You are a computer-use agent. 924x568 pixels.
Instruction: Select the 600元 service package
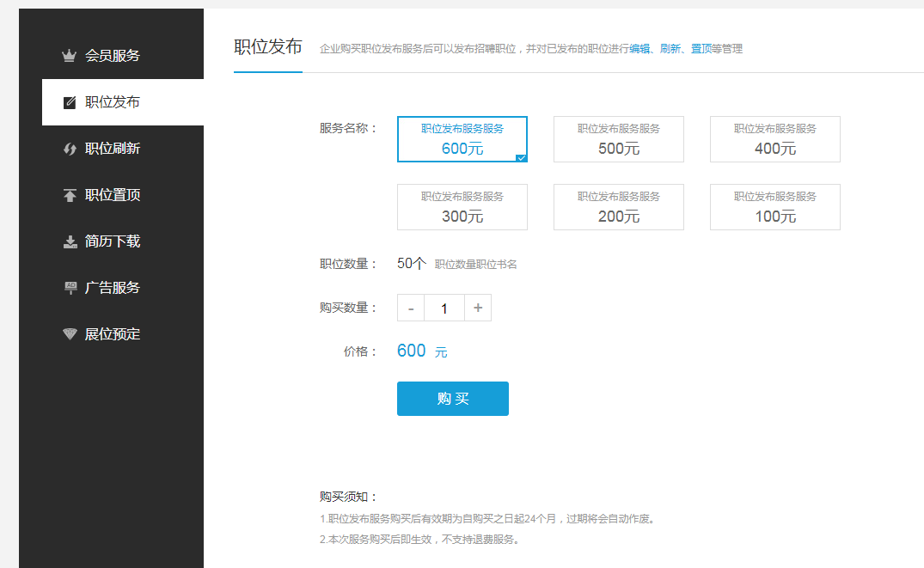click(462, 139)
